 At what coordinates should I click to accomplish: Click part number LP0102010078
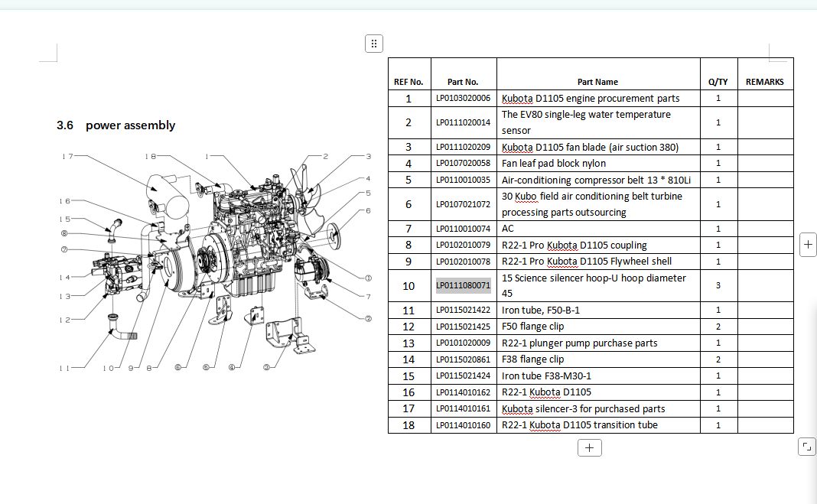(x=464, y=262)
